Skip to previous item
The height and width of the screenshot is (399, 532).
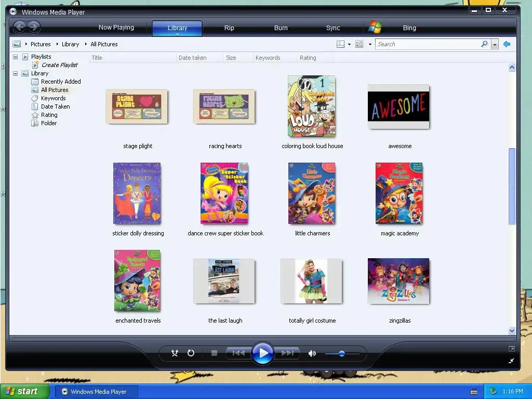(238, 353)
